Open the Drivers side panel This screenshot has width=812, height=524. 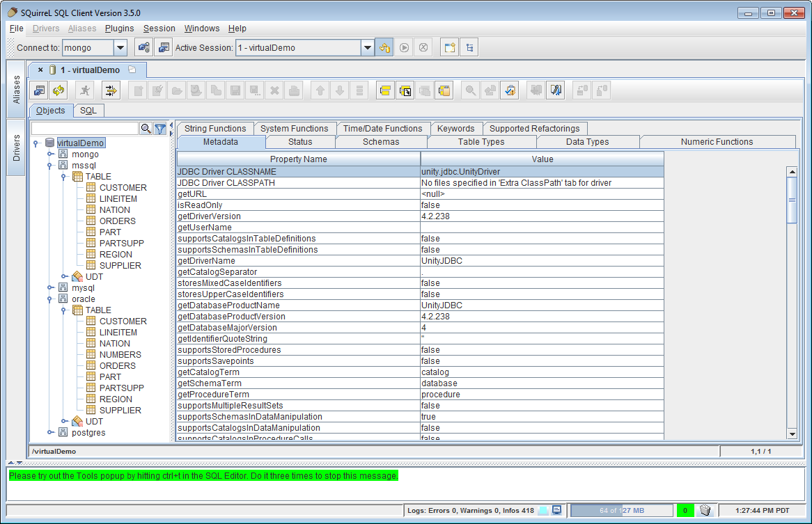(17, 148)
